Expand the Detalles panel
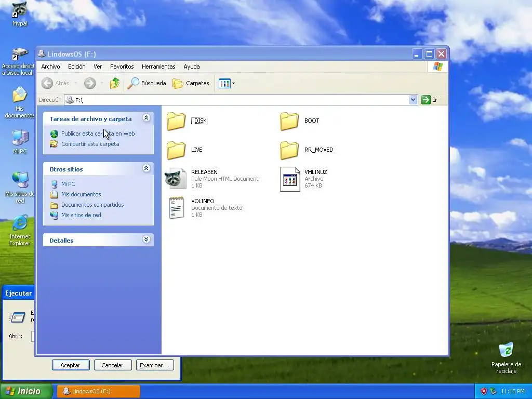This screenshot has height=399, width=532. [x=146, y=239]
